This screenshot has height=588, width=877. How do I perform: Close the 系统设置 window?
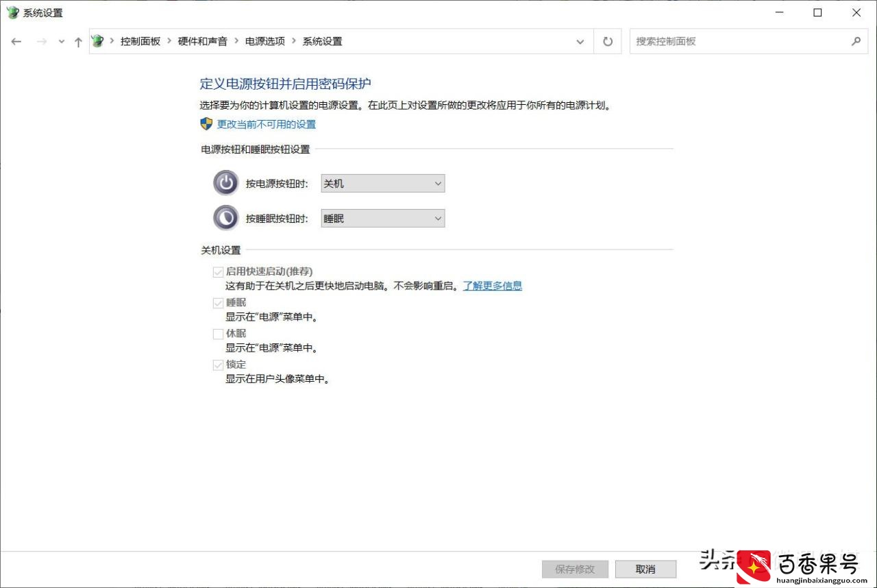point(856,12)
